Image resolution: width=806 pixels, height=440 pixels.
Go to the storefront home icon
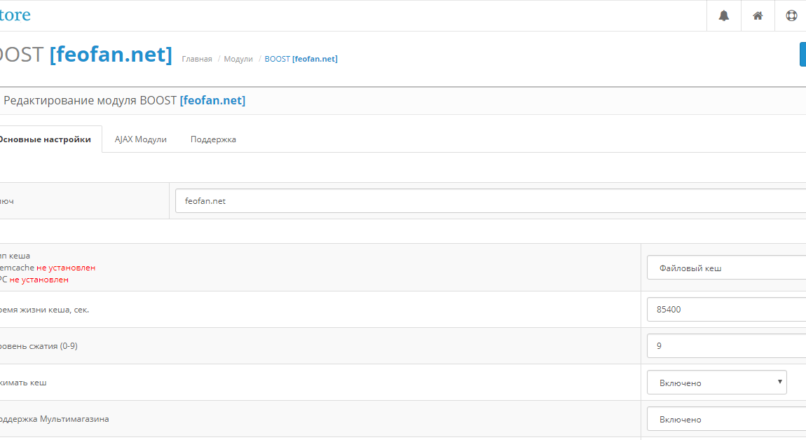point(757,15)
